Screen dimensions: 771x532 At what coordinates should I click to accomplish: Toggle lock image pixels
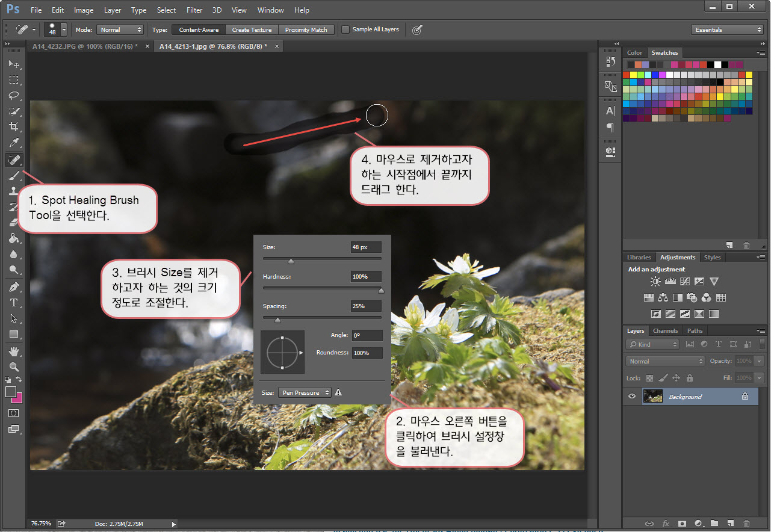tap(663, 378)
